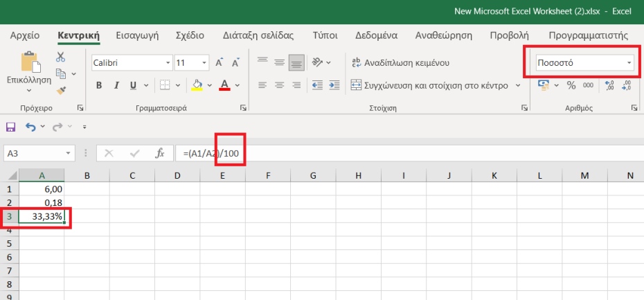Expand the font size 11 dropdown
Screen dimensions: 644x300
(x=202, y=63)
